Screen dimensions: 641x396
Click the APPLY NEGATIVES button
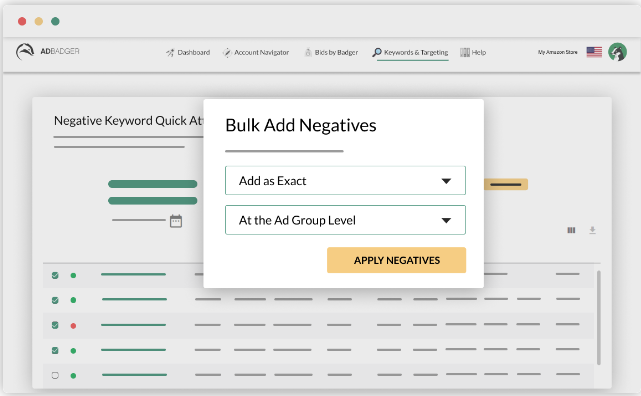coord(397,260)
